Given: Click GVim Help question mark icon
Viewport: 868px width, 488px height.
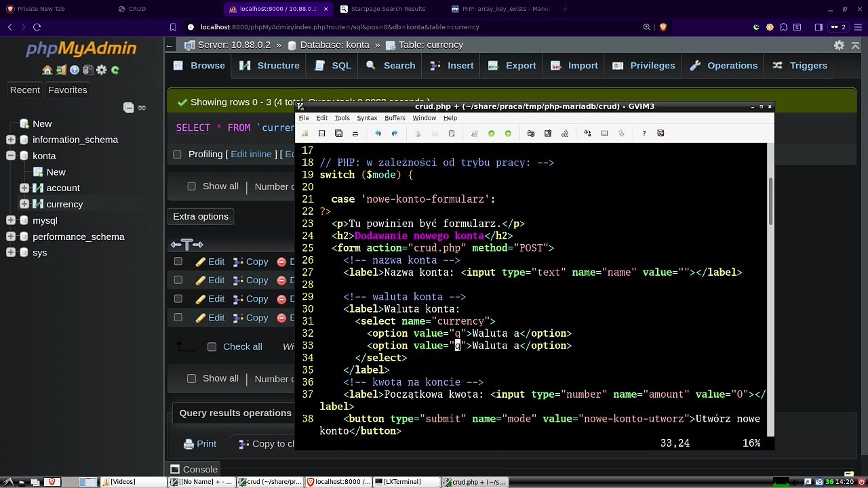Looking at the screenshot, I should coord(644,134).
